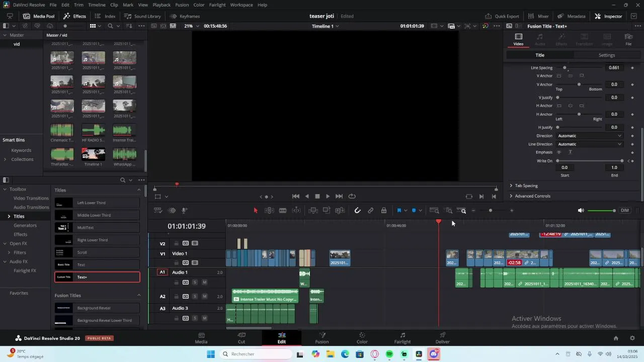Image resolution: width=644 pixels, height=362 pixels.
Task: Show the Metadata panel
Action: coord(571,16)
